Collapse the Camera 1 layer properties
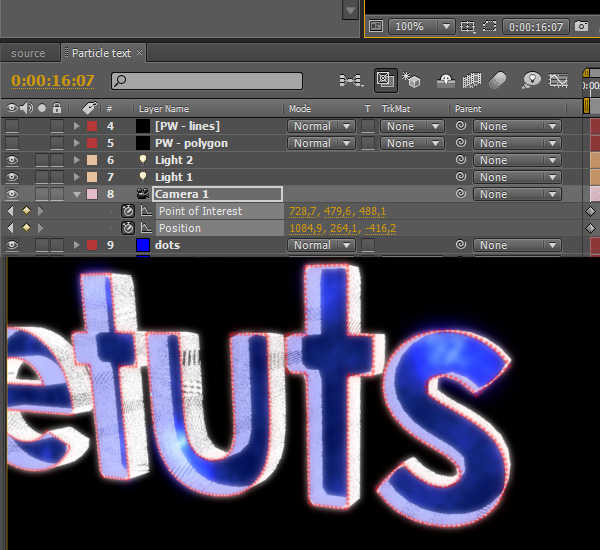This screenshot has width=600, height=550. (77, 194)
